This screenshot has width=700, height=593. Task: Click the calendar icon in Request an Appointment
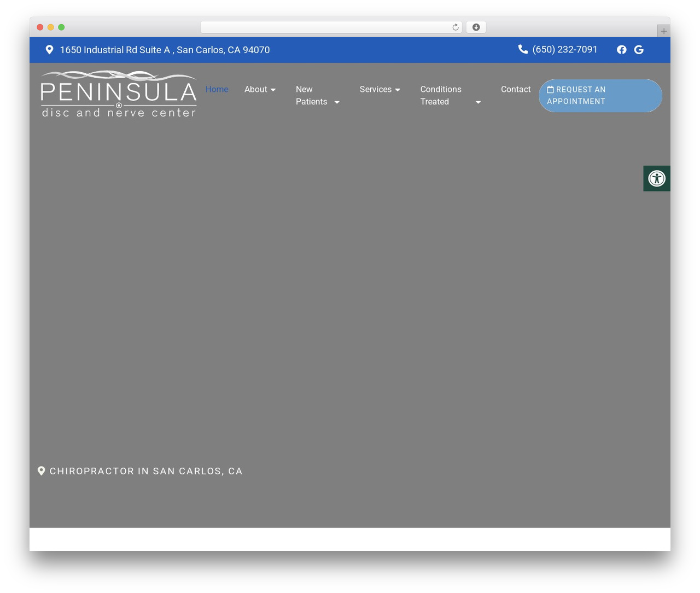tap(551, 89)
